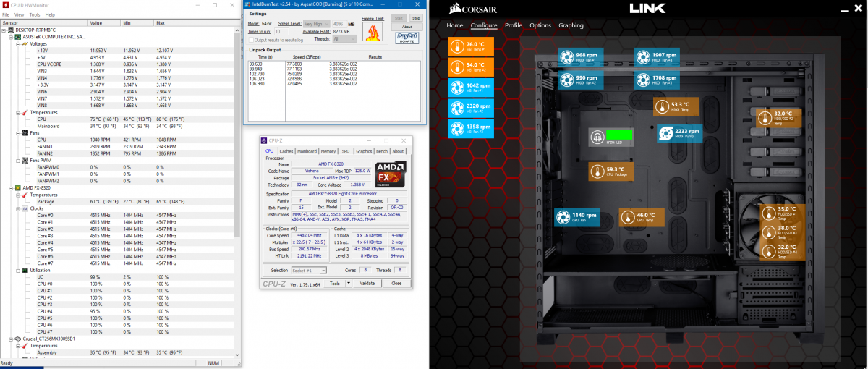Viewport: 868px width, 369px height.
Task: Click the flame icon in IntelBurnTest
Action: 372,33
